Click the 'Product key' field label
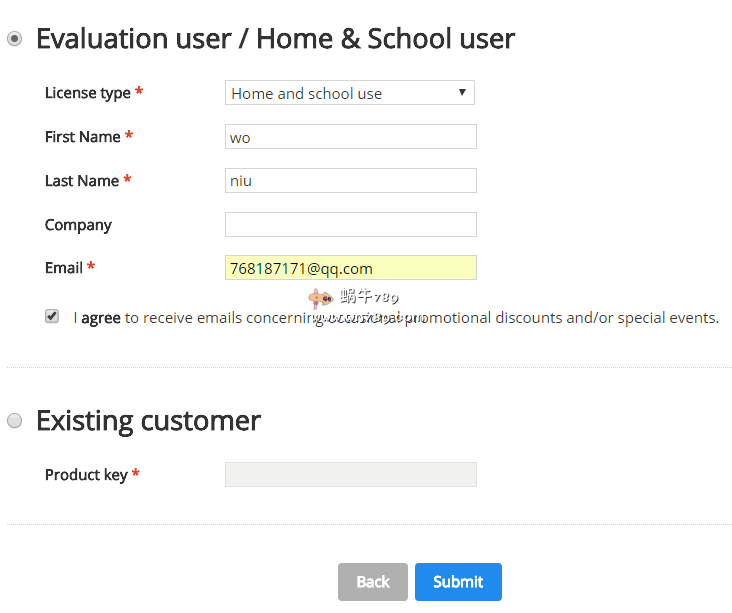The width and height of the screenshot is (732, 613). [x=86, y=475]
